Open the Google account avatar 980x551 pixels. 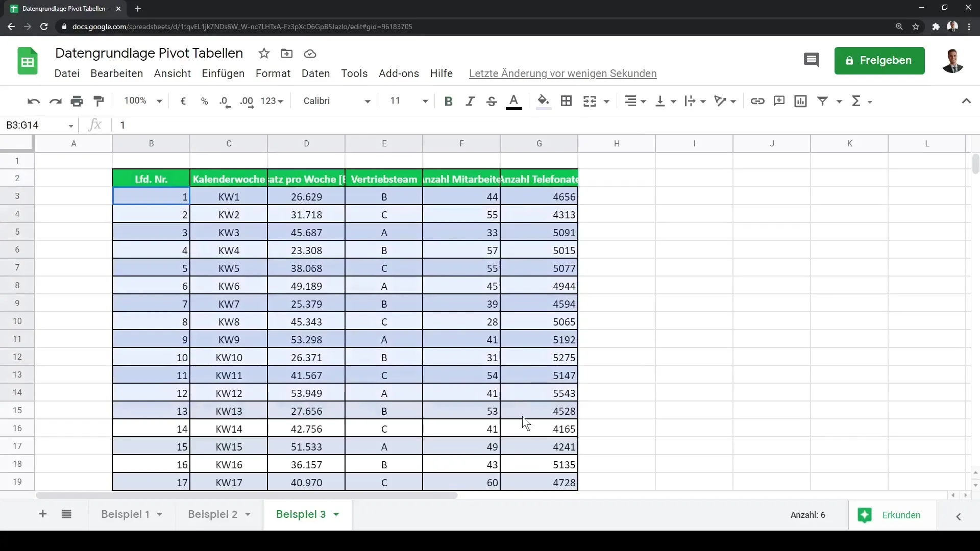(952, 61)
